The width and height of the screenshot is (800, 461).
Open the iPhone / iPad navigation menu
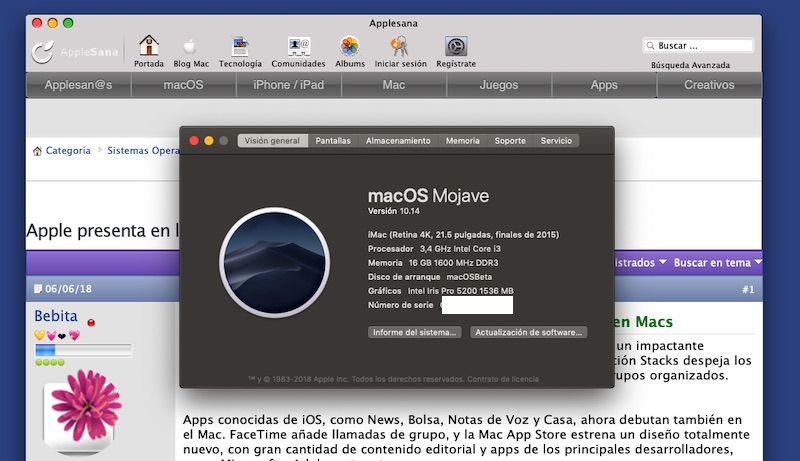289,85
